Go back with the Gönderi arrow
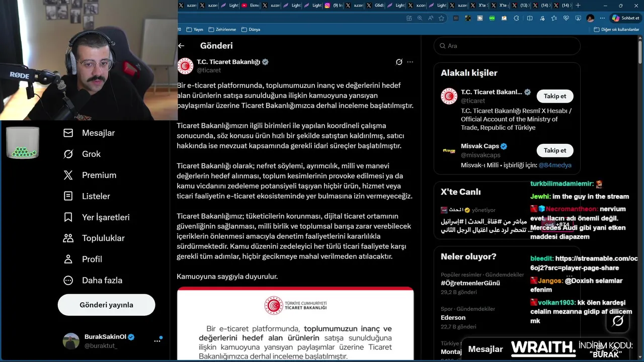644x362 pixels. pos(181,46)
